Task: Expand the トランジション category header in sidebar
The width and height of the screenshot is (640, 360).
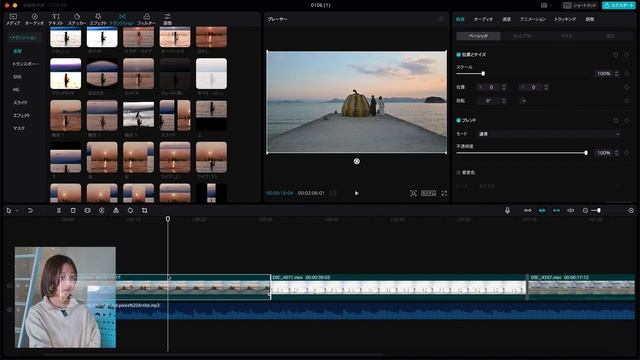Action: click(x=23, y=37)
